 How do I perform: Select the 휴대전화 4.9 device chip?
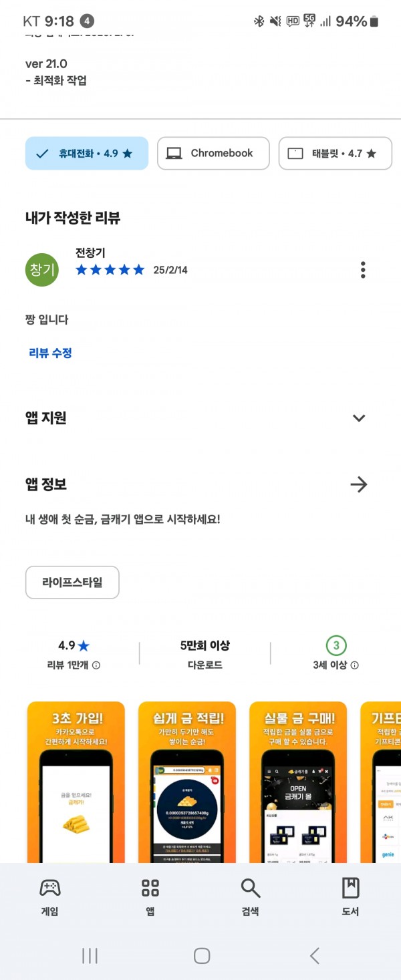tap(87, 154)
